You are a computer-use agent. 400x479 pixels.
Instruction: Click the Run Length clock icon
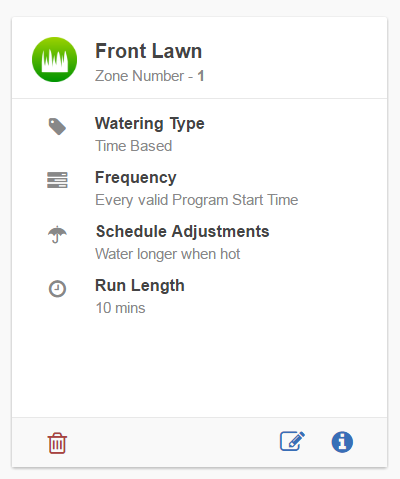(57, 289)
